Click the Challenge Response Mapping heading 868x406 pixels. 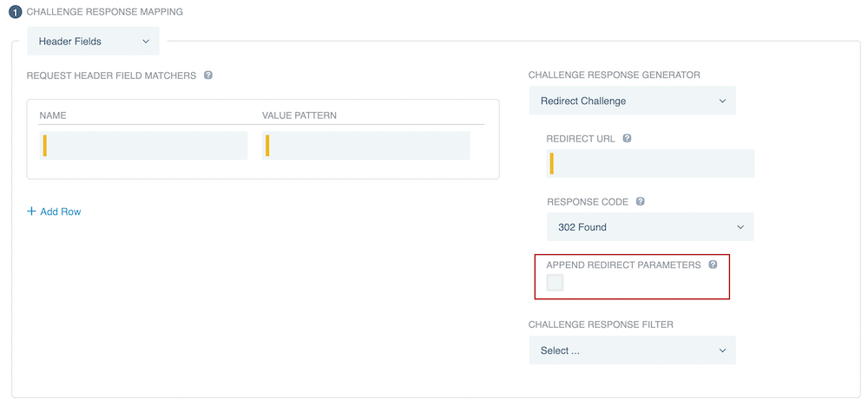104,13
